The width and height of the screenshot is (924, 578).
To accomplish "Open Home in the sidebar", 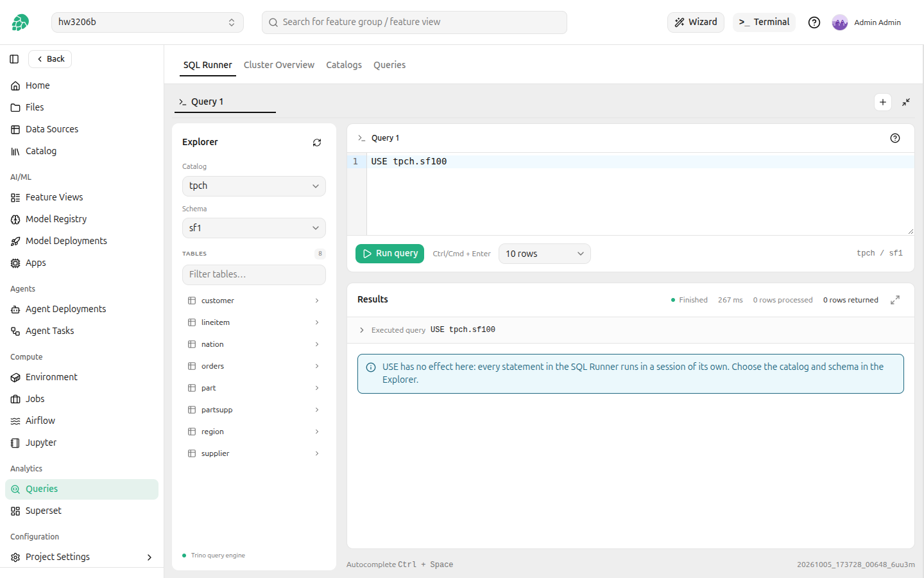I will [x=81, y=85].
